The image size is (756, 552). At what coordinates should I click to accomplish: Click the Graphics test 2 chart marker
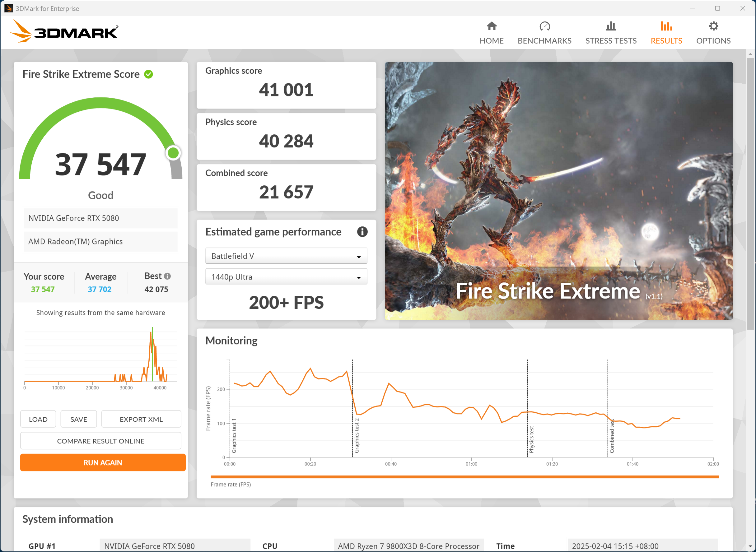[x=357, y=435]
